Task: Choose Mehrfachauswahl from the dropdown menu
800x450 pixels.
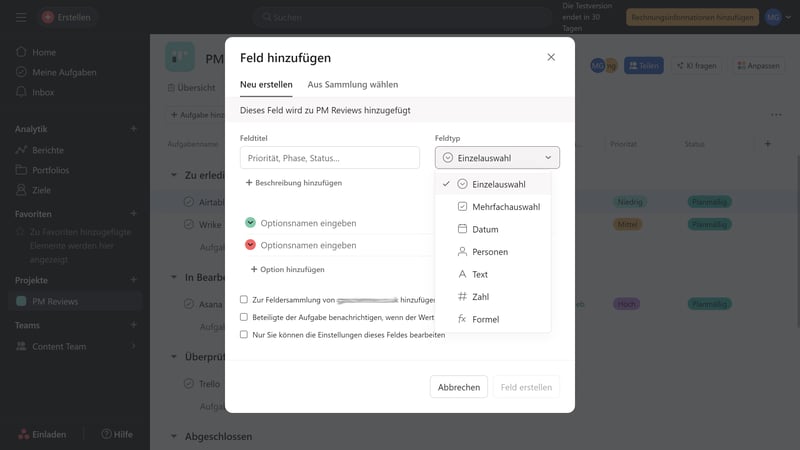Action: [505, 207]
